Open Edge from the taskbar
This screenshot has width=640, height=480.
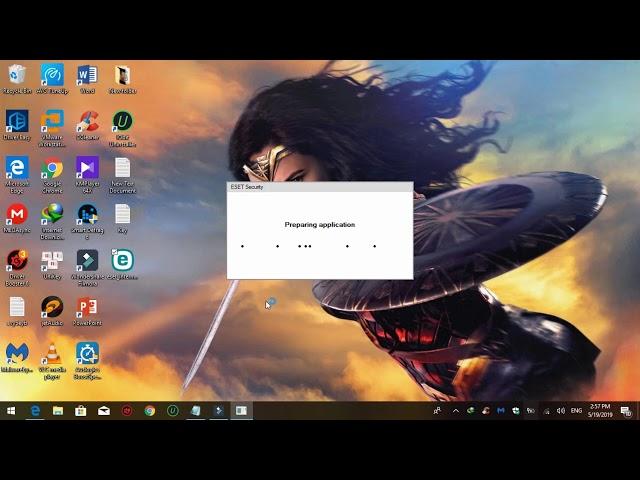pos(35,411)
